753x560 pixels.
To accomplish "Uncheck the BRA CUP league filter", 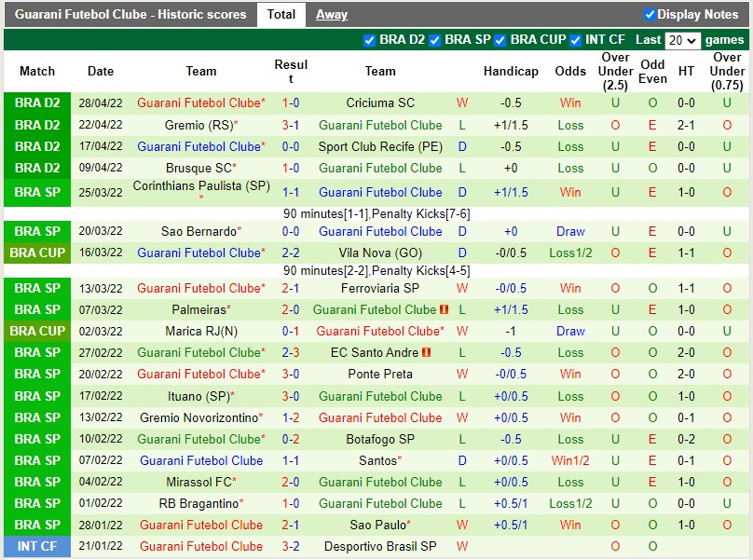I will coord(500,40).
